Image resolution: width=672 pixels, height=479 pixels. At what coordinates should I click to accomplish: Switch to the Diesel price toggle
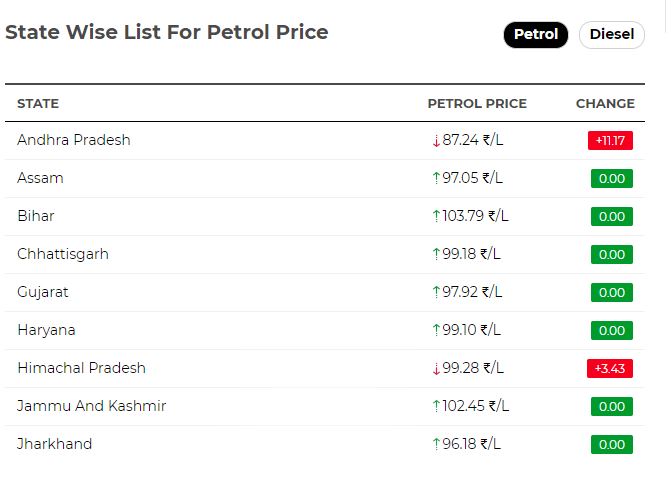pos(612,34)
